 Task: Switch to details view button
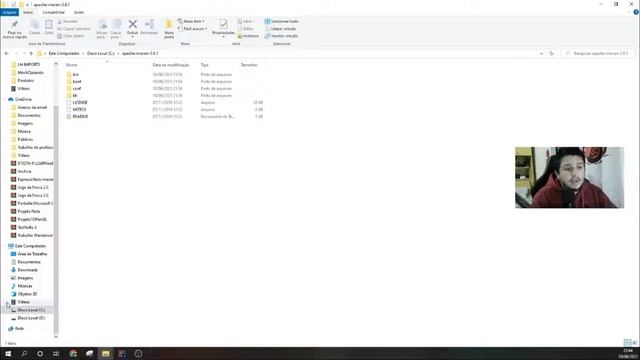tap(628, 343)
